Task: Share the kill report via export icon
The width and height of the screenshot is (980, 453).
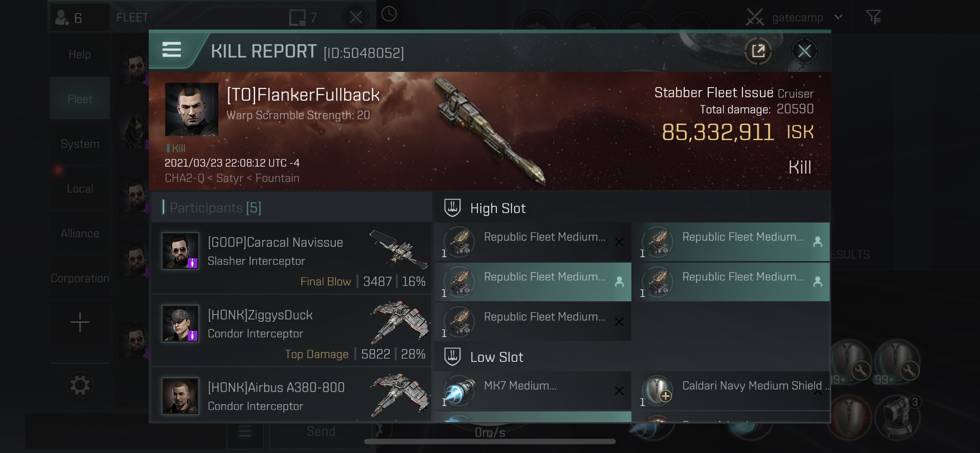Action: coord(758,51)
